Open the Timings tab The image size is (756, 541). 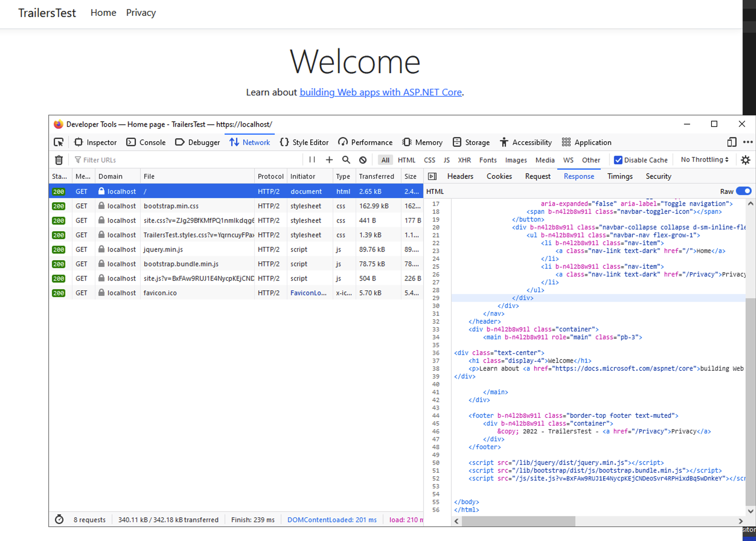coord(620,176)
